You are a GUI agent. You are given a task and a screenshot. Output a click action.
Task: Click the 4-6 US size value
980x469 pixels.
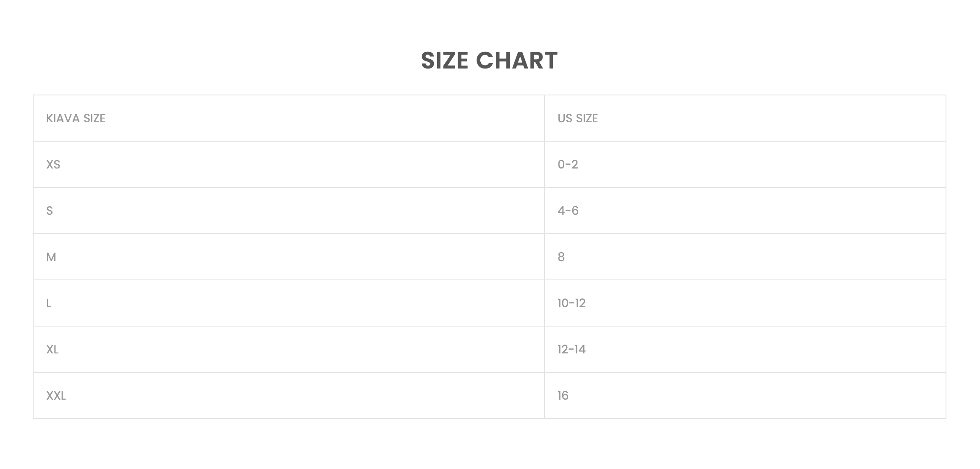[568, 211]
